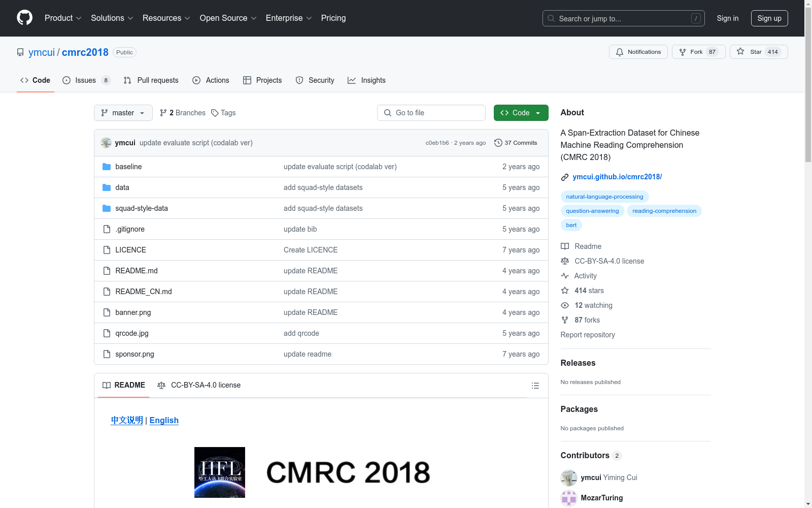Select the README tab in file viewer
This screenshot has width=812, height=508.
[x=124, y=385]
